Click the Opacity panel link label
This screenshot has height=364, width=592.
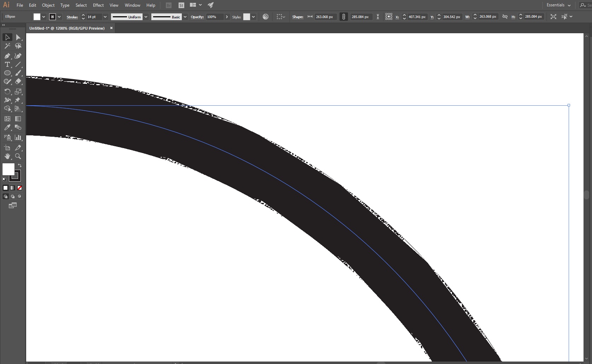[197, 17]
